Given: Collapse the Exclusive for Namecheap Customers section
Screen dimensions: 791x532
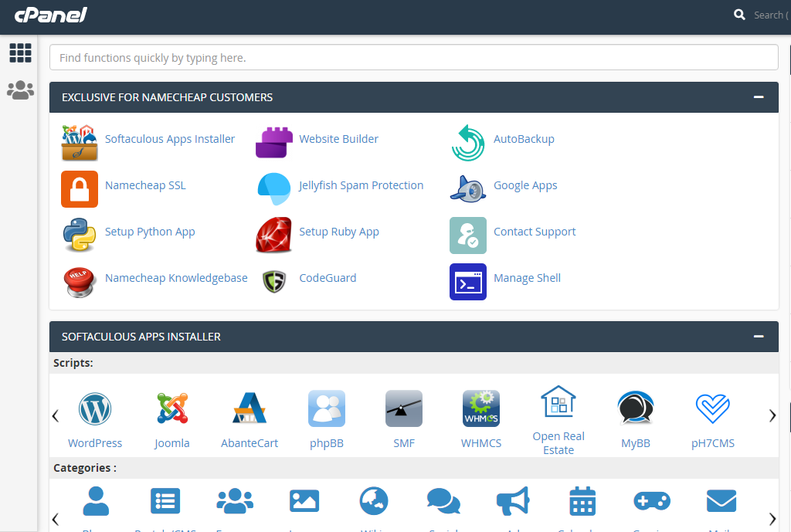Looking at the screenshot, I should point(759,97).
